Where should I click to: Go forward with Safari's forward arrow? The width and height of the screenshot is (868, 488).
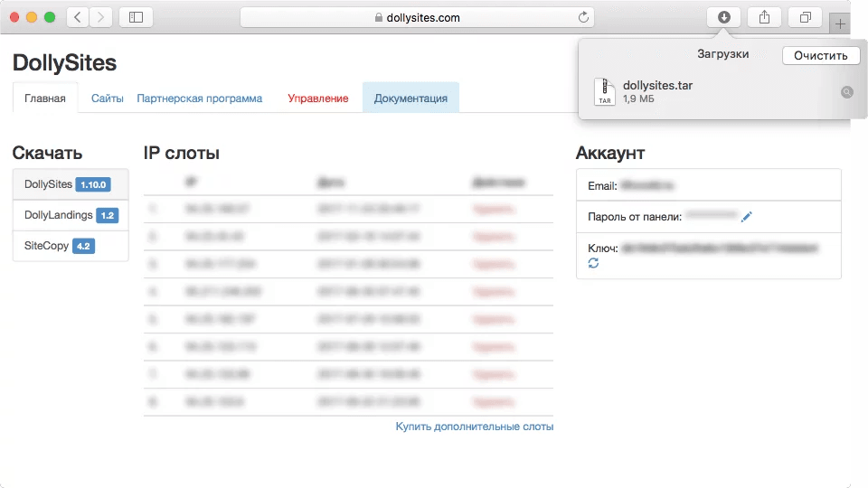pos(100,18)
